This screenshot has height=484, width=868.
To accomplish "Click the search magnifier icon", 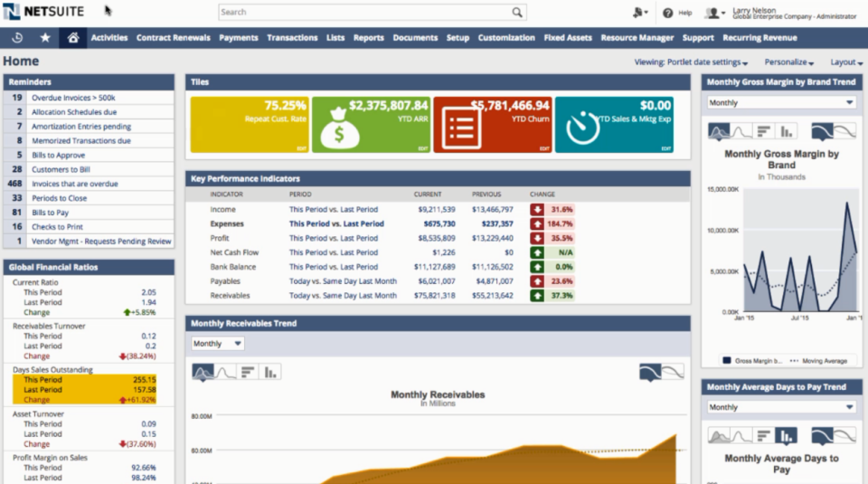I will coord(517,13).
